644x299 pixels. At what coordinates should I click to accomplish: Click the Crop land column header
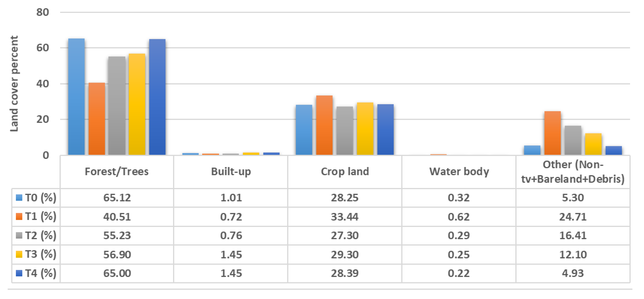point(345,172)
